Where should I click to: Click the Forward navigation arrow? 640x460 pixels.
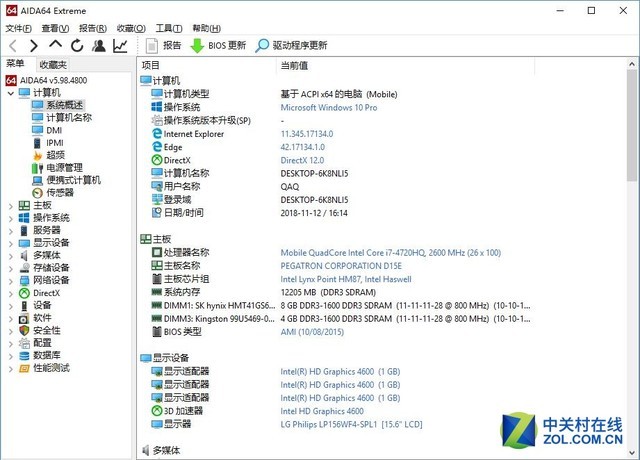(34, 45)
